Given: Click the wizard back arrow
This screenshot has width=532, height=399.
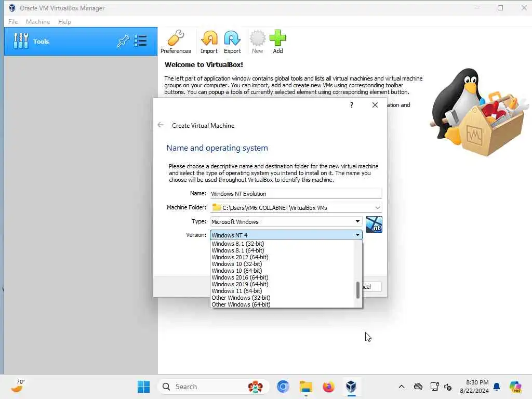Looking at the screenshot, I should tap(161, 125).
